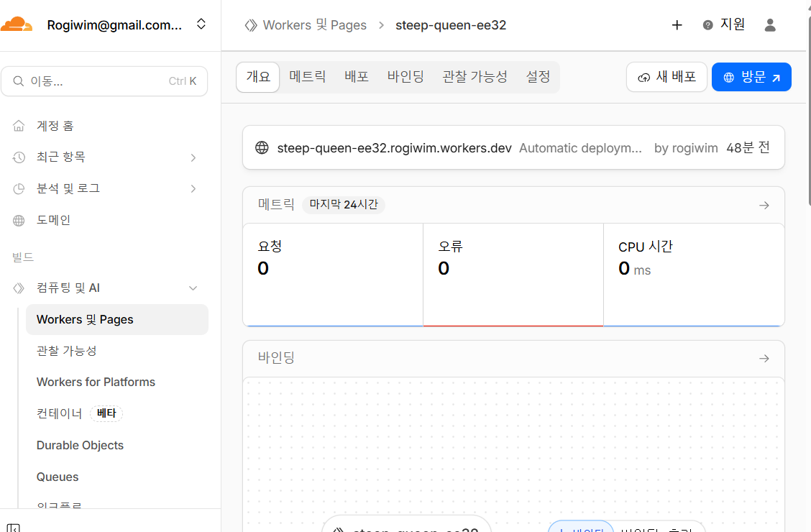This screenshot has height=532, width=811.
Task: Click the plus icon in top bar
Action: (x=677, y=25)
